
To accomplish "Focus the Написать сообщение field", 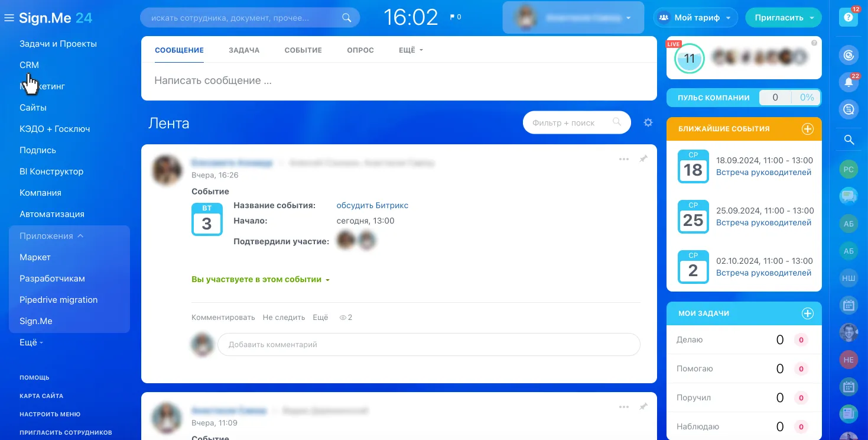I will 399,81.
